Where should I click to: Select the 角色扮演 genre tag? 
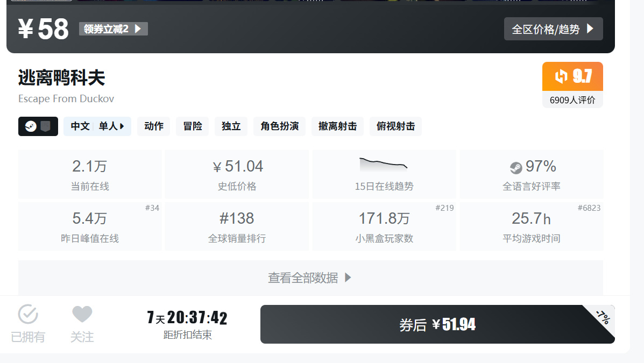tap(279, 126)
